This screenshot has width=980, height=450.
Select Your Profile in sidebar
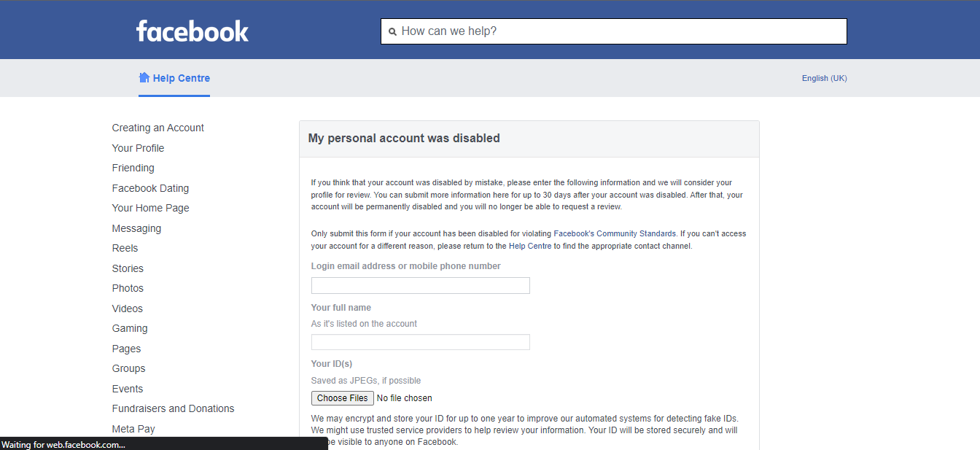click(138, 148)
